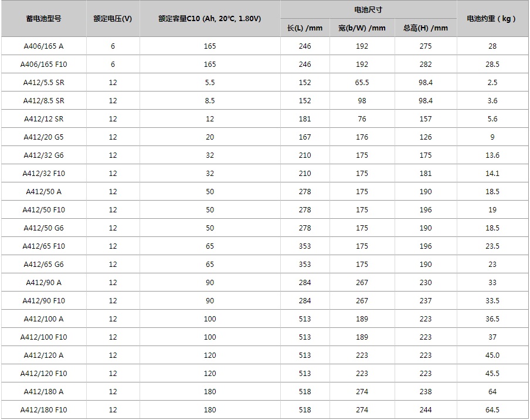The image size is (530, 420).
Task: Select model cell A412/50 G6
Action: click(x=43, y=228)
